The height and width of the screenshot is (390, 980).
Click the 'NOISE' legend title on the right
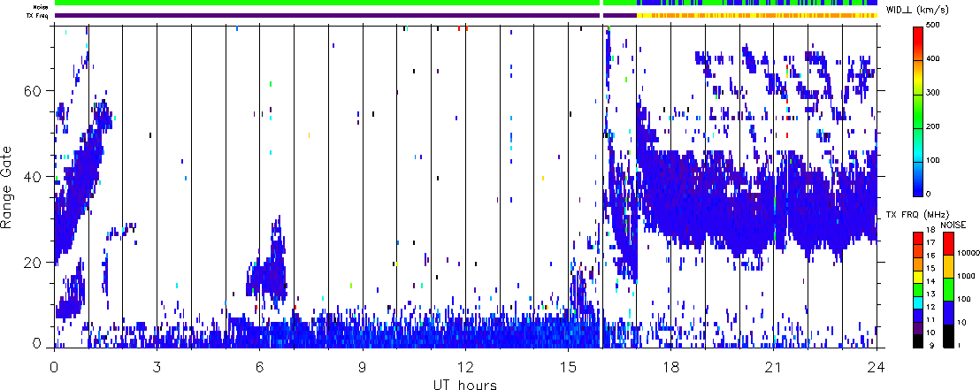click(x=952, y=223)
